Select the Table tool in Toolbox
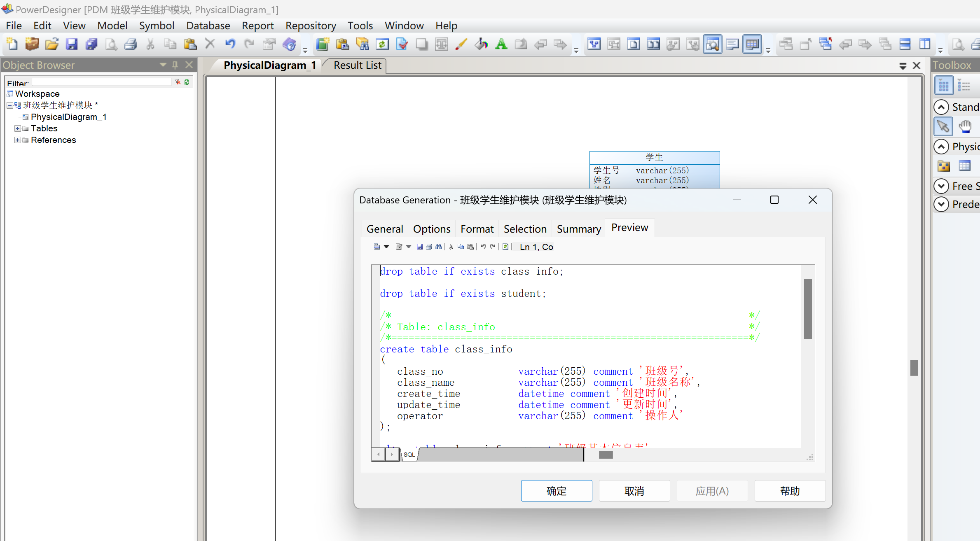980x541 pixels. click(964, 166)
